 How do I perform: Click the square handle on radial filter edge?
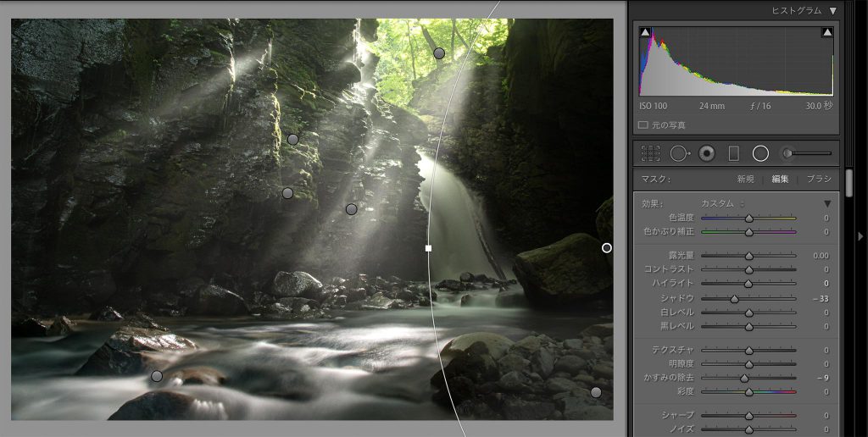click(x=428, y=248)
